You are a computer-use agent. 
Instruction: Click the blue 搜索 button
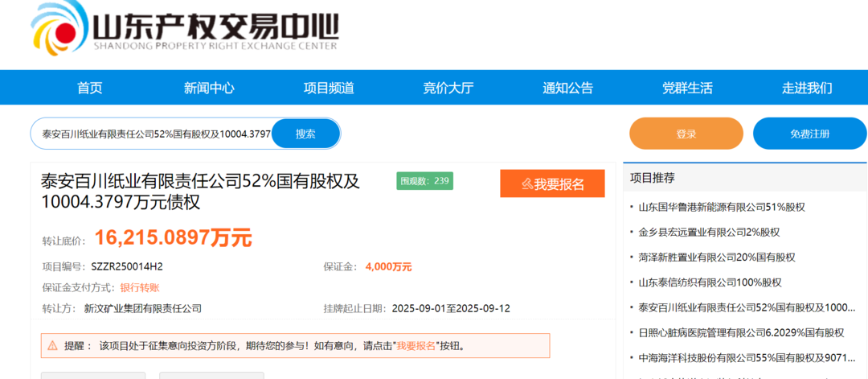[x=305, y=134]
